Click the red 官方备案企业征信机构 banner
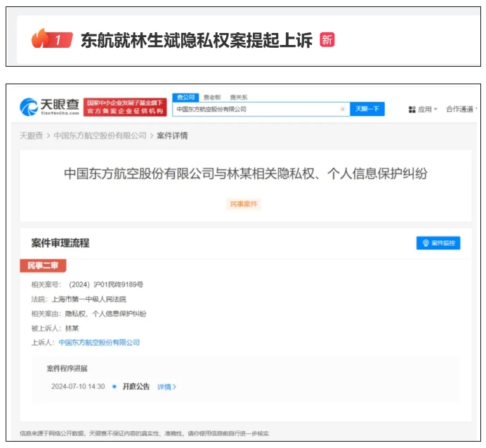The width and height of the screenshot is (486, 448). [125, 107]
